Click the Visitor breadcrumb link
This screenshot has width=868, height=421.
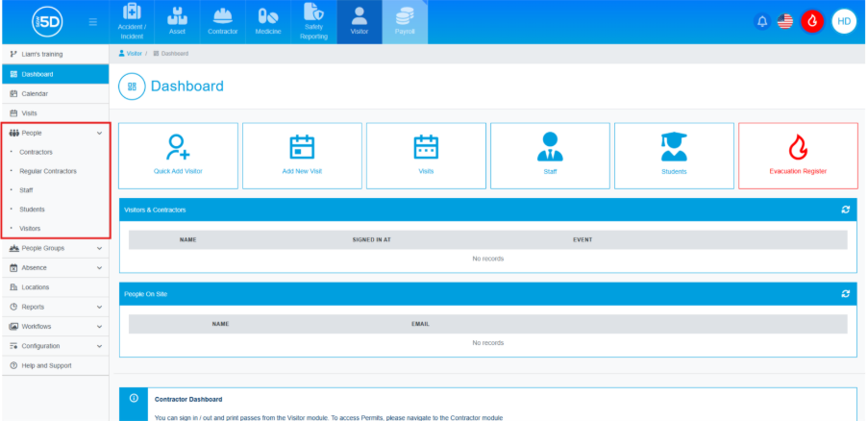[x=134, y=54]
